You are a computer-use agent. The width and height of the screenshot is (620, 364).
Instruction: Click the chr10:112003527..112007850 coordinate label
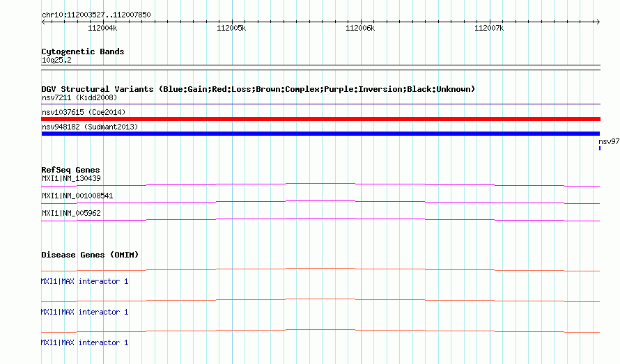[x=96, y=15]
